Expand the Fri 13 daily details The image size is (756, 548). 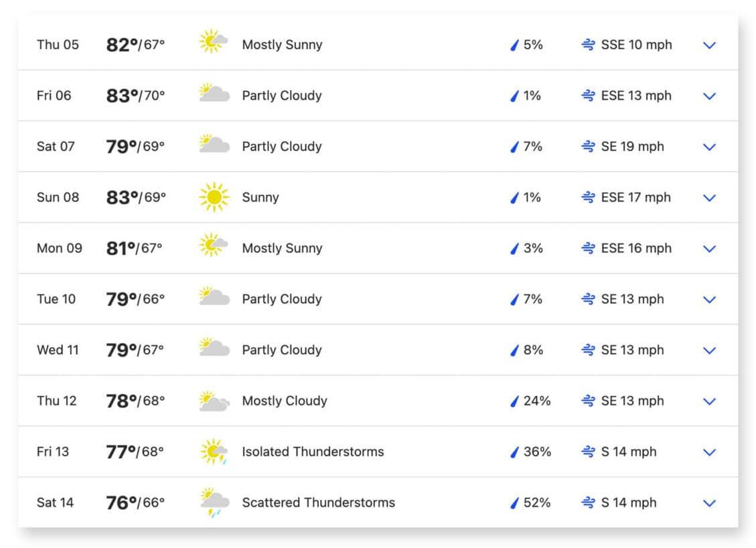(709, 452)
